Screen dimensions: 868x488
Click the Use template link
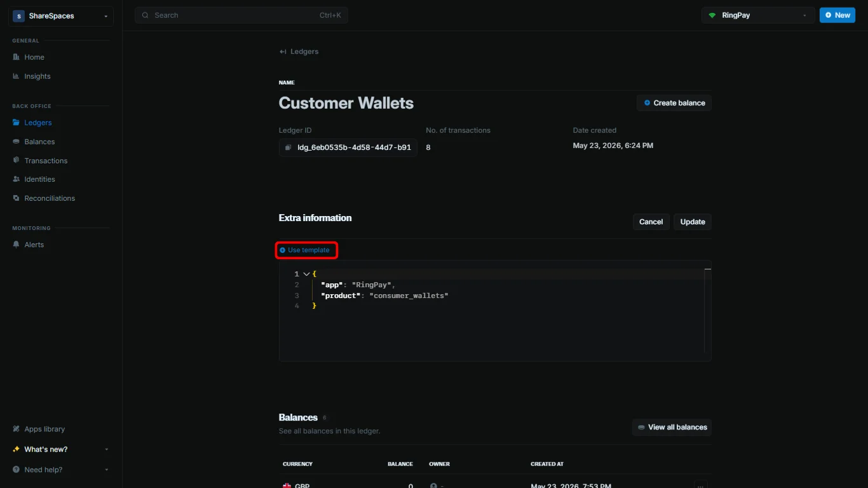[x=304, y=250]
